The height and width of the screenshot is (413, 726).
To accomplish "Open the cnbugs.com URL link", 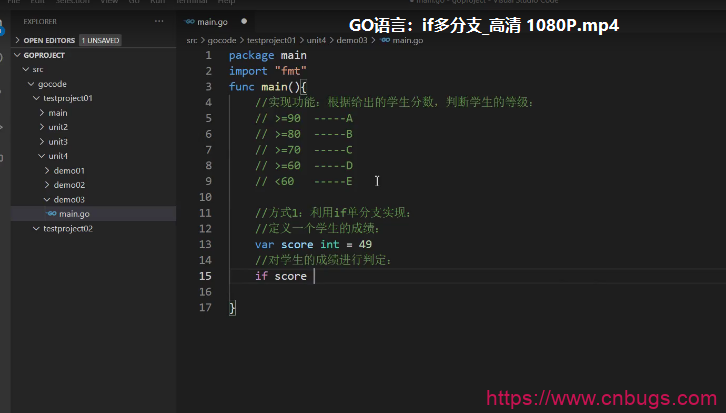I will point(602,399).
